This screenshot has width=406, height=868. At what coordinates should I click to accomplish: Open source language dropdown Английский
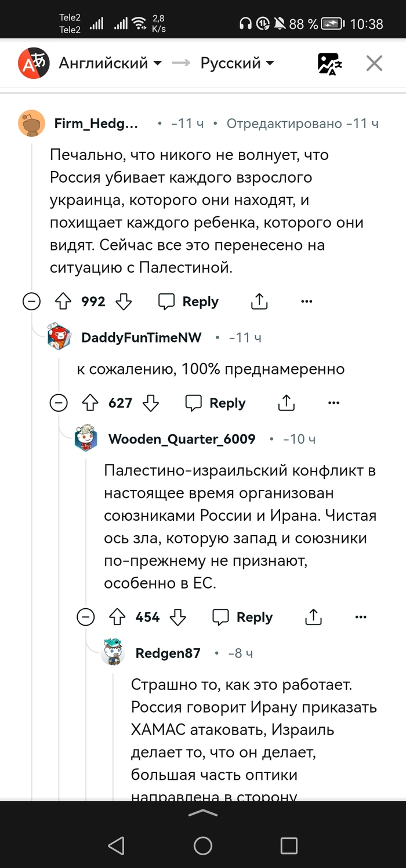click(110, 63)
